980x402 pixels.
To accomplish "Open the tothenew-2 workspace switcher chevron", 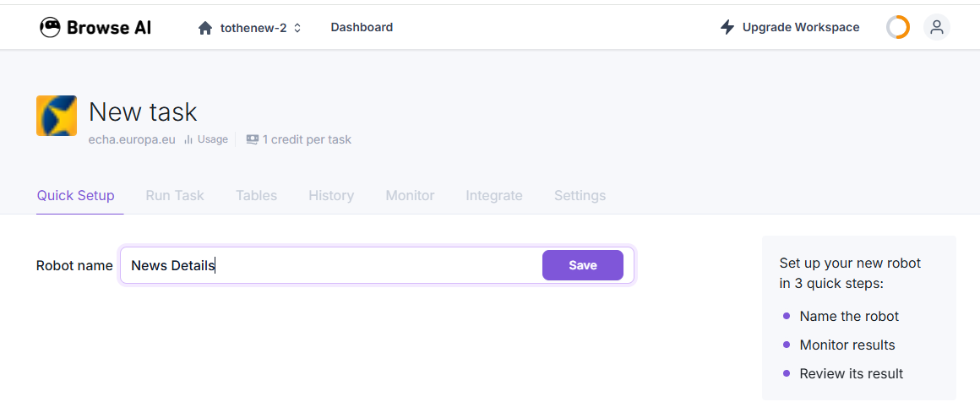I will [x=297, y=28].
